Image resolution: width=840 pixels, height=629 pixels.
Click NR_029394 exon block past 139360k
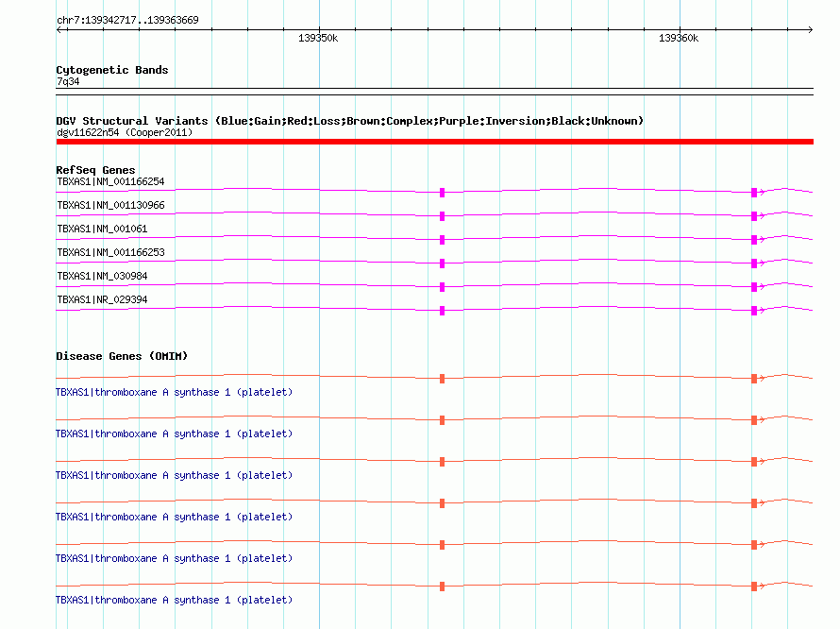(x=754, y=311)
